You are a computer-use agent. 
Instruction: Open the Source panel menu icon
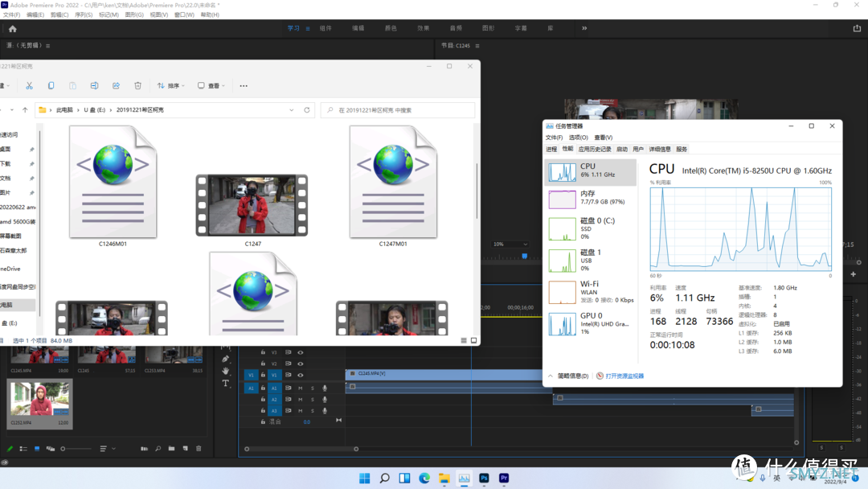tap(48, 46)
